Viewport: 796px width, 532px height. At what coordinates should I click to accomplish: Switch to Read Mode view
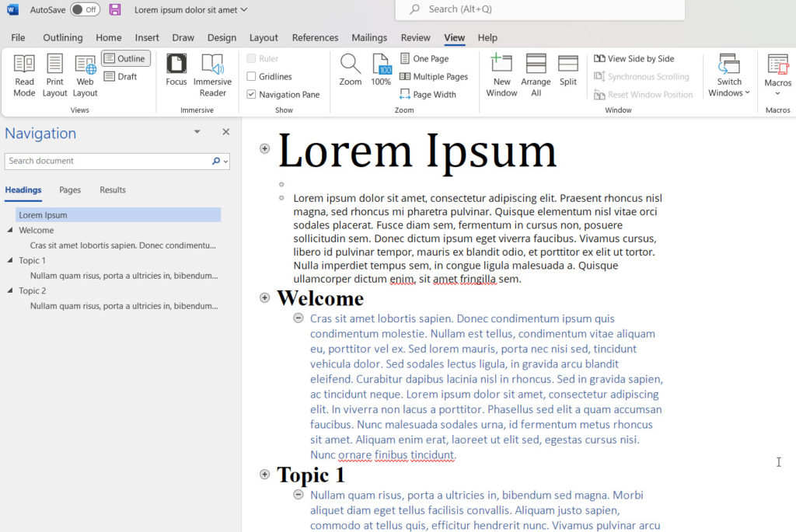click(x=23, y=74)
